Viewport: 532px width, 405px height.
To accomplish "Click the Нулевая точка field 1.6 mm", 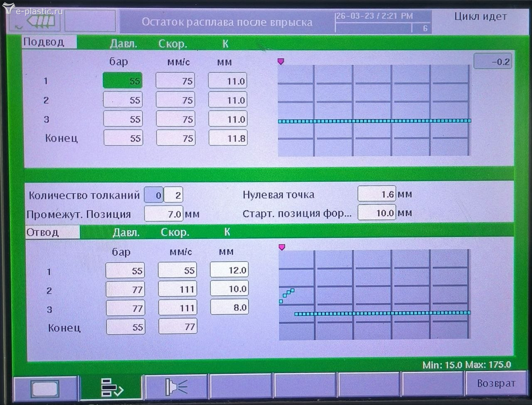I will tap(377, 194).
